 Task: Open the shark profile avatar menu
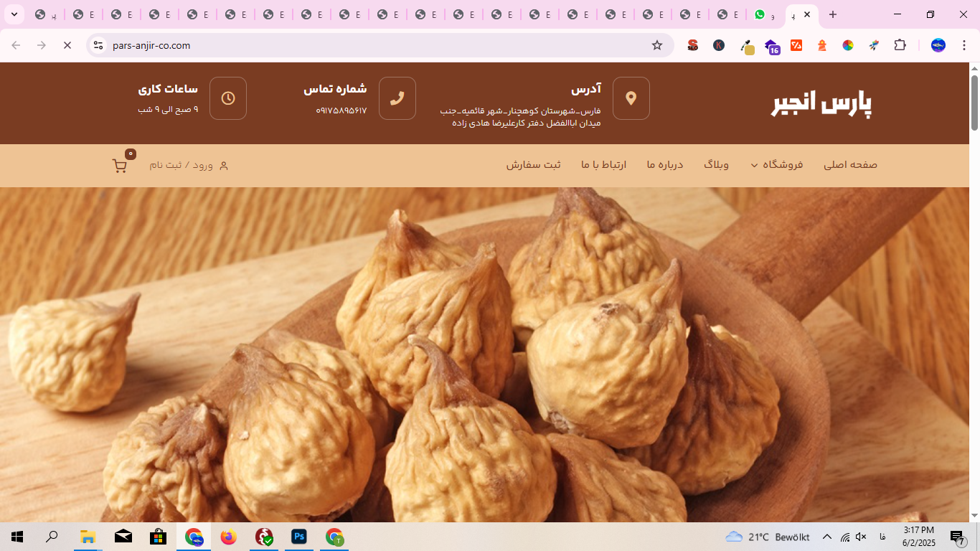938,45
